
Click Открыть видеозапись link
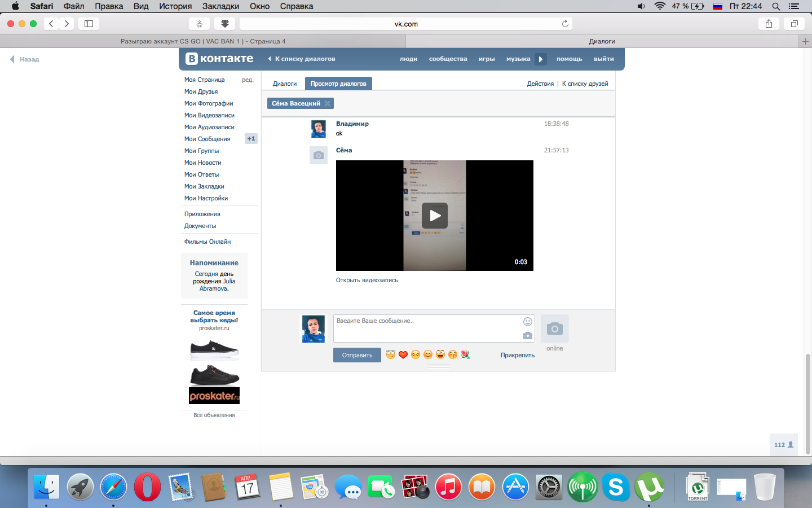pos(367,280)
